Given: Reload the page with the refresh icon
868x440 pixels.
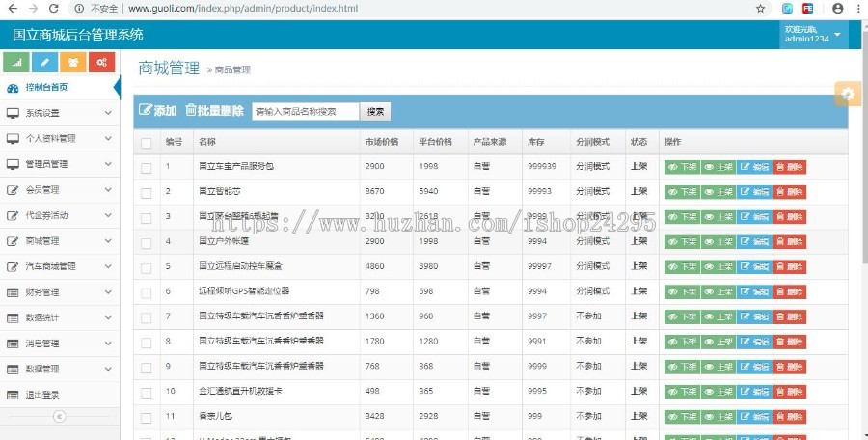Looking at the screenshot, I should click(x=54, y=9).
